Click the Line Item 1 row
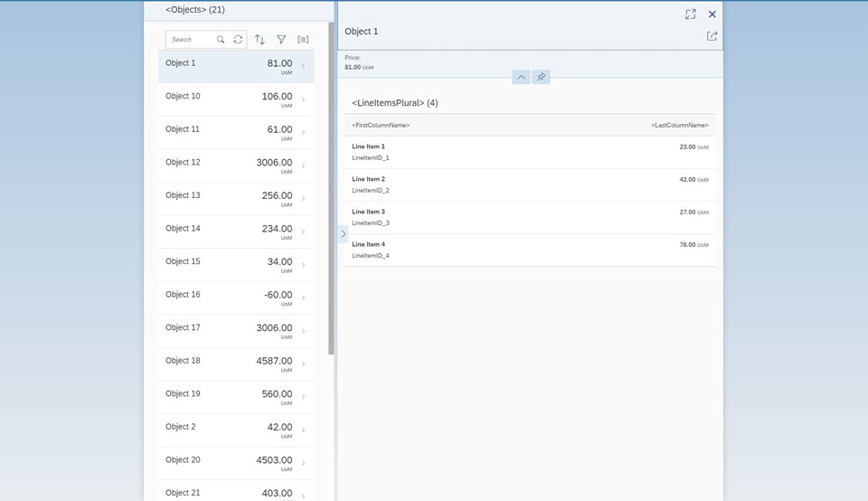The height and width of the screenshot is (501, 868). click(530, 152)
